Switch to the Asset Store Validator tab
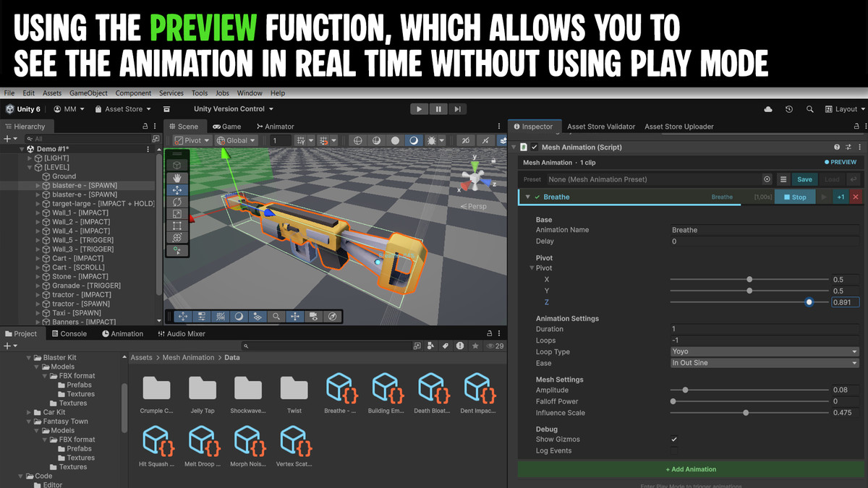This screenshot has width=868, height=488. [601, 127]
